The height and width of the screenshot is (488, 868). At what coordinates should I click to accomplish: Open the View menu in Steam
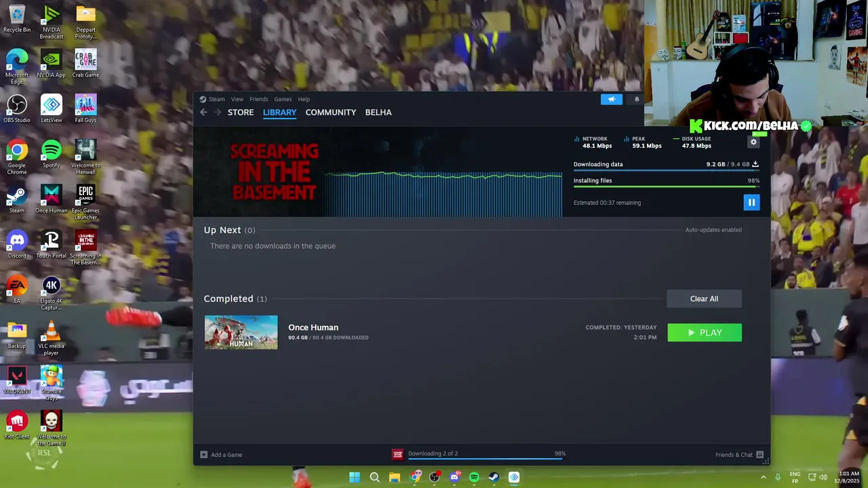(237, 99)
